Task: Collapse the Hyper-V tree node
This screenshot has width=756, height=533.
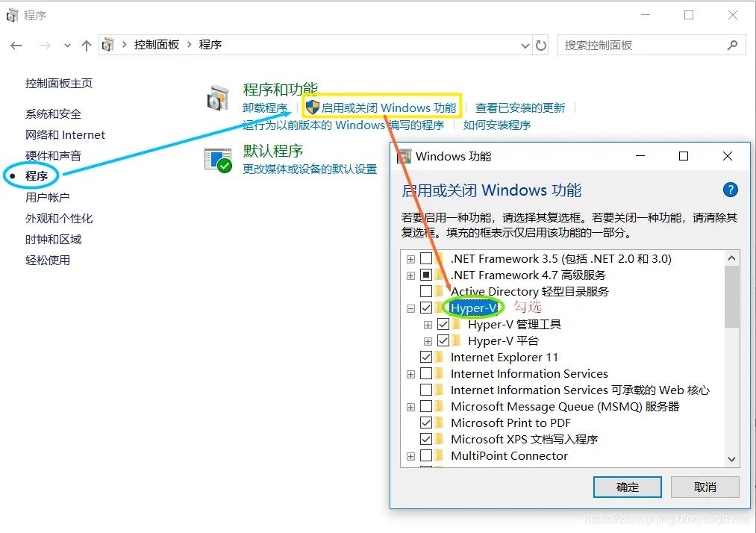Action: coord(410,309)
